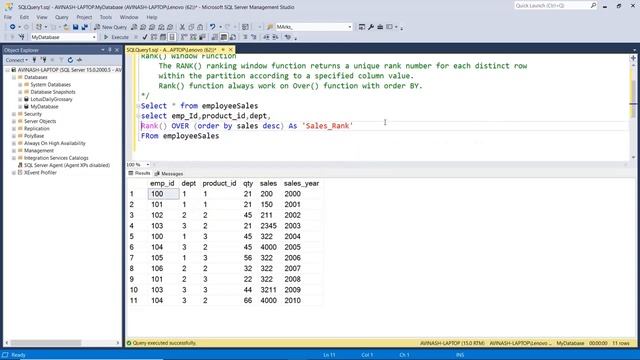This screenshot has width=640, height=360.
Task: Open the Window menu
Action: tap(129, 17)
